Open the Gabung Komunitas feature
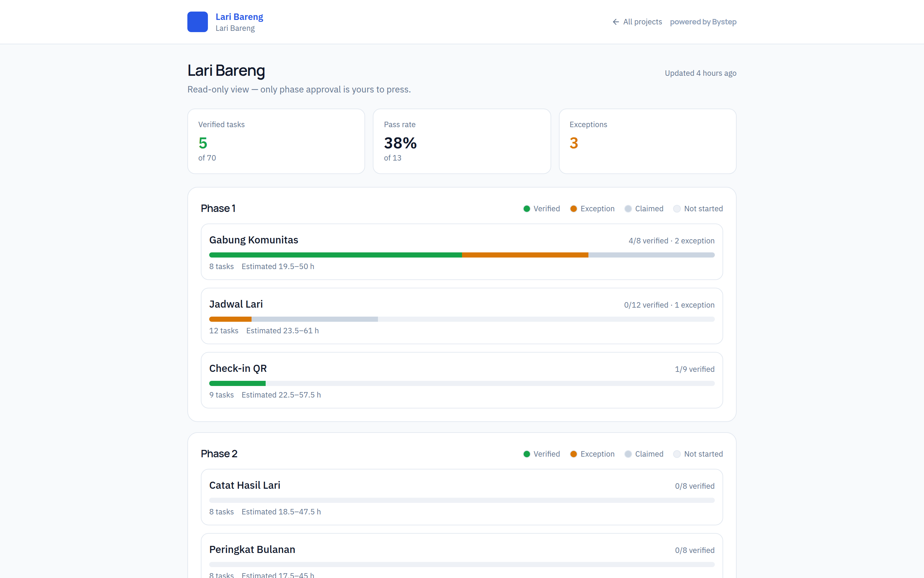 pos(462,252)
